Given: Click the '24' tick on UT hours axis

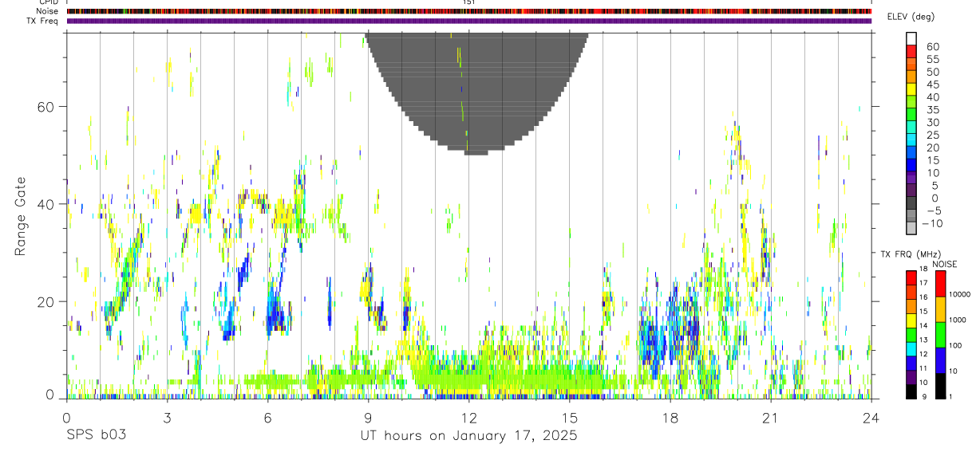Looking at the screenshot, I should point(871,418).
